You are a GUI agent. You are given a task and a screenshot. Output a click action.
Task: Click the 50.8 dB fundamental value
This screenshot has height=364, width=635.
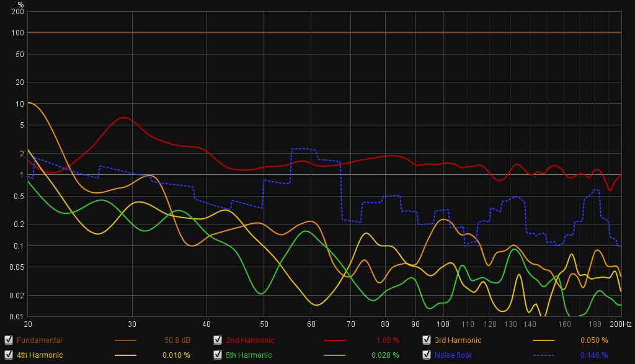pos(177,340)
